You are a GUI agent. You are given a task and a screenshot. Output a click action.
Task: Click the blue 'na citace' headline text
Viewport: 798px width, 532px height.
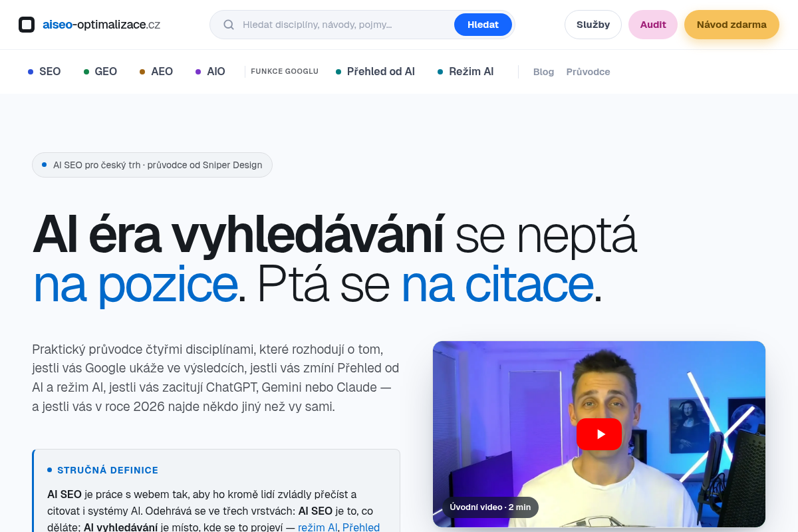coord(497,284)
